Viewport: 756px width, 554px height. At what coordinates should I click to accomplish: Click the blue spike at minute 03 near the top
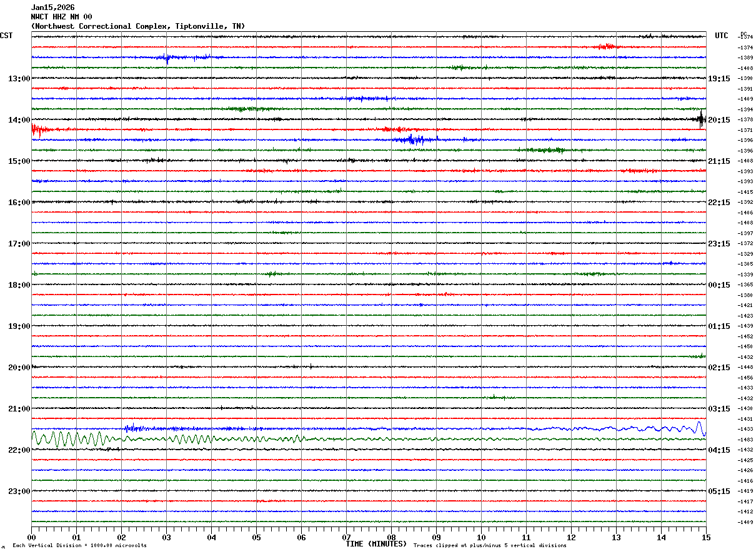[167, 59]
